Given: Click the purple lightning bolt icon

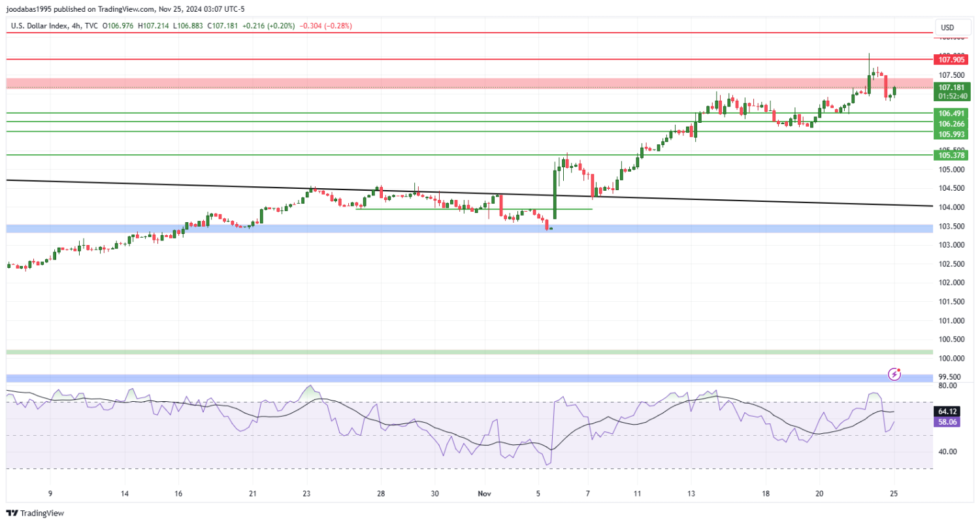Looking at the screenshot, I should [x=895, y=374].
